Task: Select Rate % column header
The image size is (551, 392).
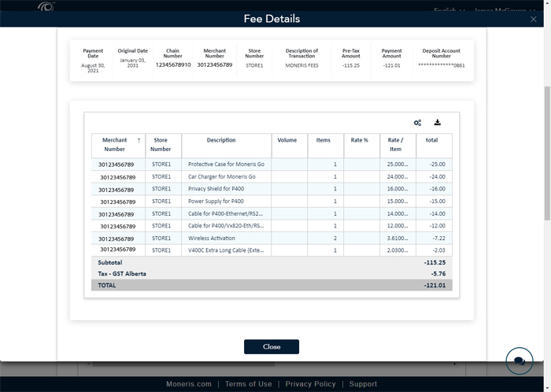Action: point(362,146)
